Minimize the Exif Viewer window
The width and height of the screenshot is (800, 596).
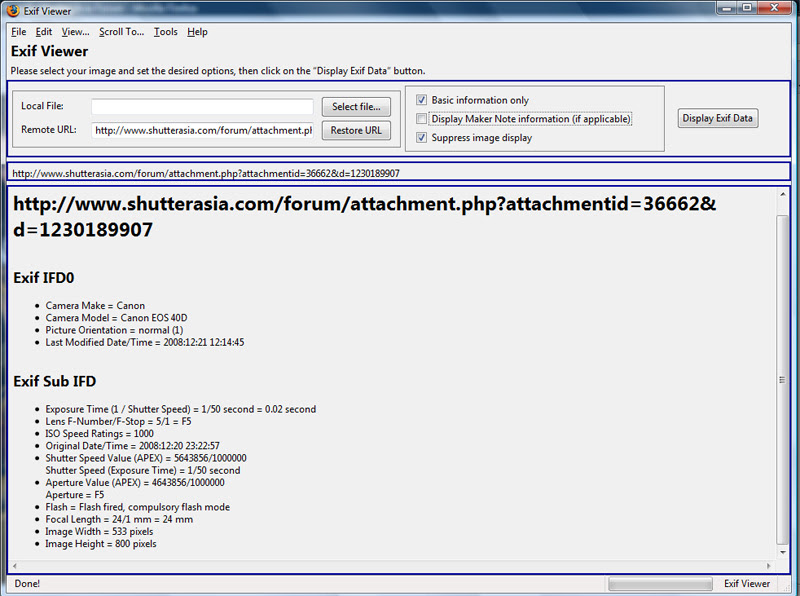click(727, 8)
